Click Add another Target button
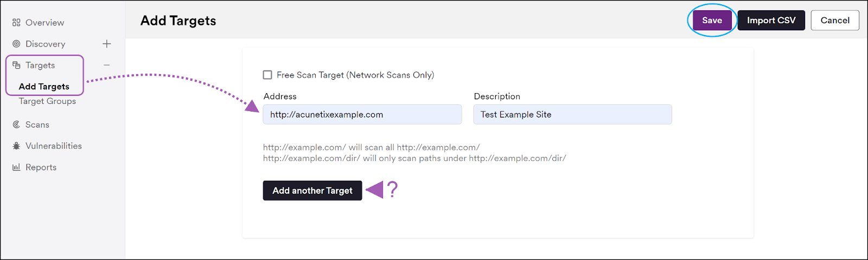The width and height of the screenshot is (868, 260). pos(312,191)
